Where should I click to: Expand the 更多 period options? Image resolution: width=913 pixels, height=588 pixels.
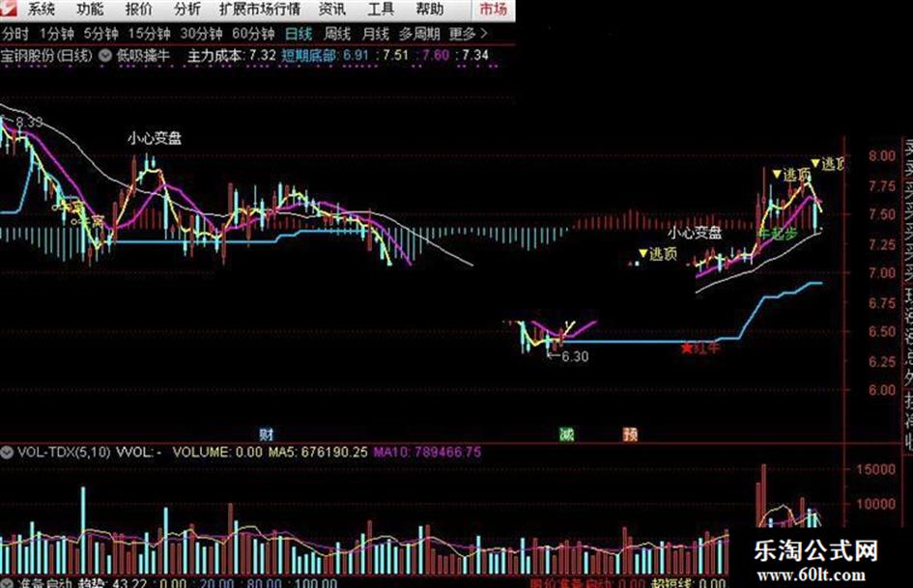click(x=469, y=34)
